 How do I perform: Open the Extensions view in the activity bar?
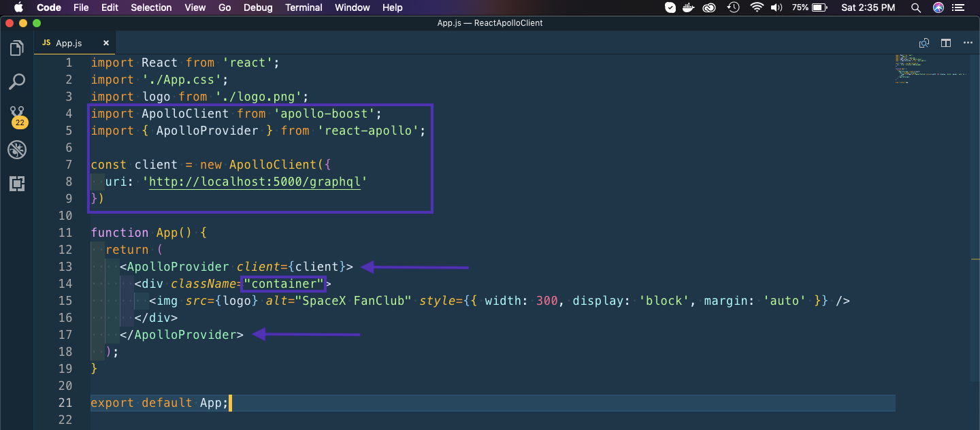click(16, 183)
